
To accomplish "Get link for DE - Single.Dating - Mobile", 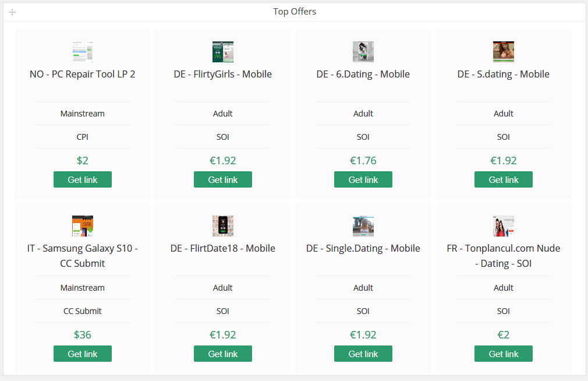I will click(363, 354).
